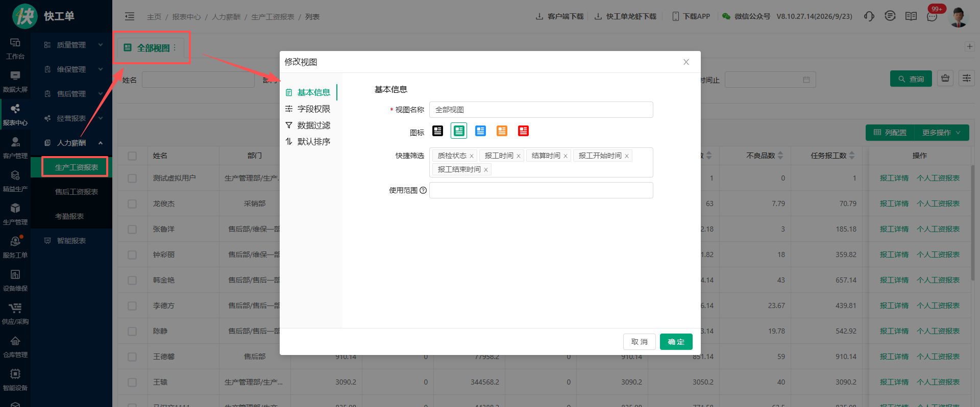
Task: Open the help manual book icon
Action: click(911, 16)
